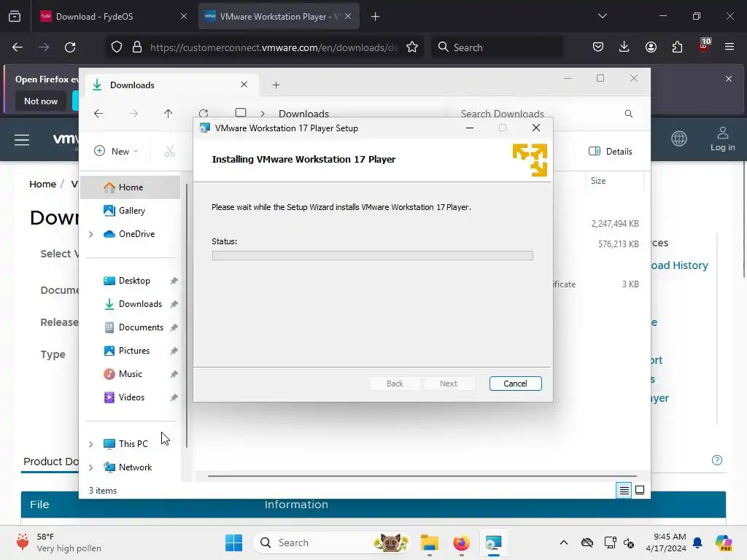747x560 pixels.
Task: Open Firefox account icon
Action: pyautogui.click(x=651, y=47)
